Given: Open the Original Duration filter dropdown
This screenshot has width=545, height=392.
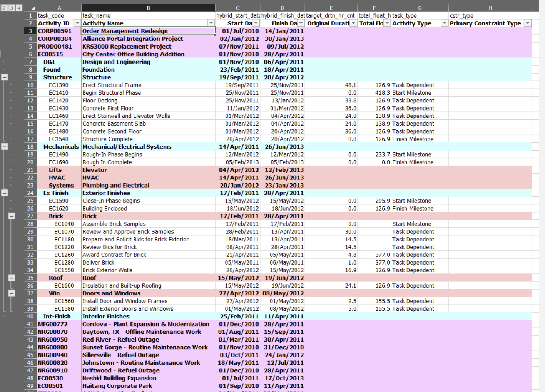Looking at the screenshot, I should [x=353, y=23].
